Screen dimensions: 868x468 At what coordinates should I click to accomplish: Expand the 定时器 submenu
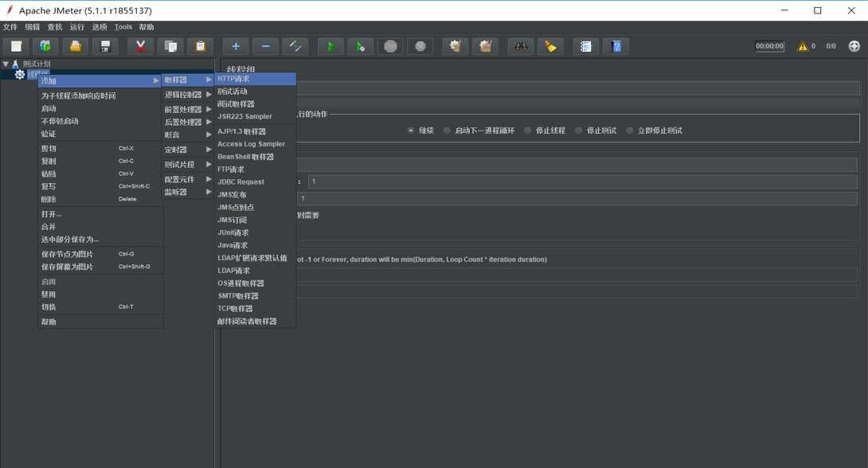[188, 150]
